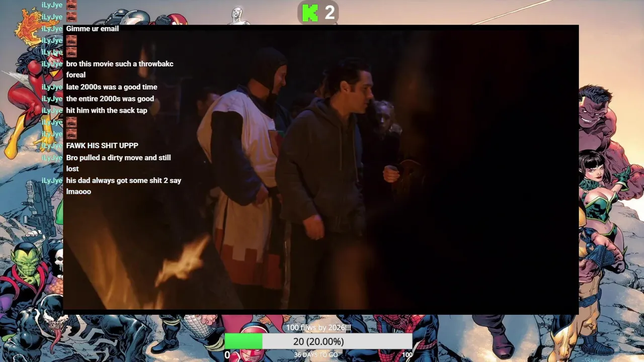Viewport: 644px width, 362px height.
Task: Select the chat message "Gimme ur email"
Action: click(x=93, y=29)
